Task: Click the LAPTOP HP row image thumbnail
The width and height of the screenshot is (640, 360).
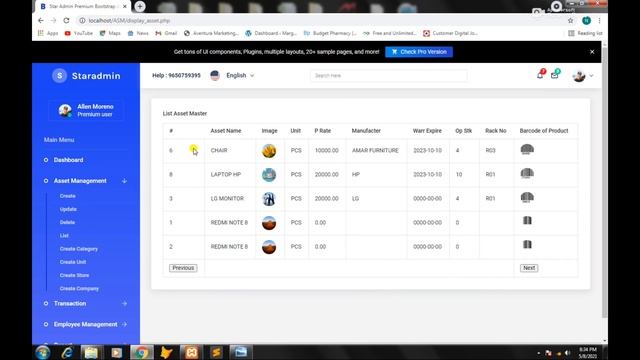Action: coord(269,175)
